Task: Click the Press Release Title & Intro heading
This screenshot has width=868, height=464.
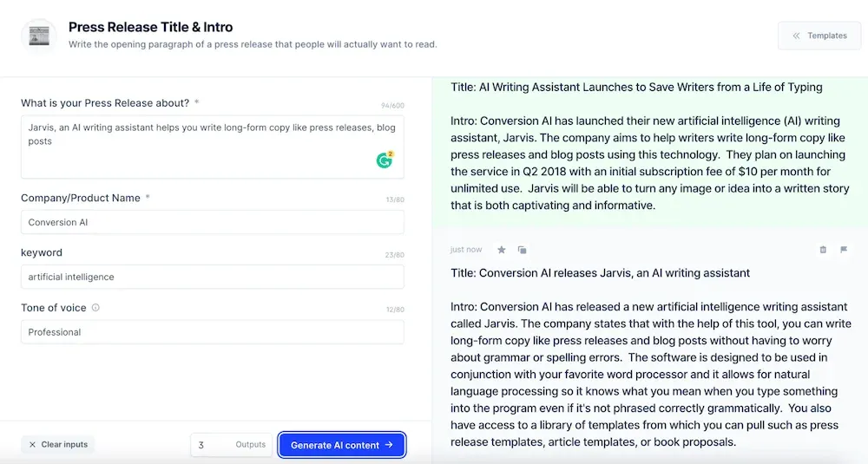Action: coord(151,27)
